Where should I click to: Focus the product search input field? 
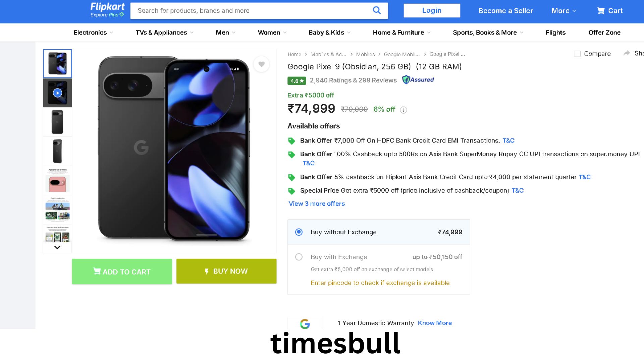click(252, 11)
